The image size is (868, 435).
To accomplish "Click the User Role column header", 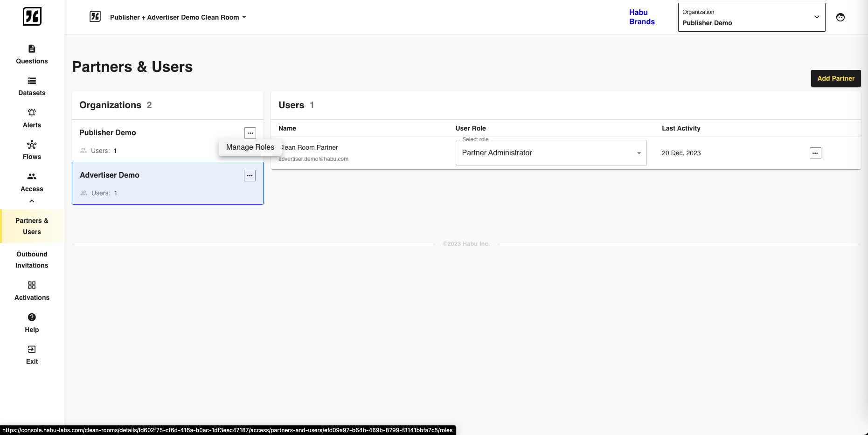I will click(471, 128).
